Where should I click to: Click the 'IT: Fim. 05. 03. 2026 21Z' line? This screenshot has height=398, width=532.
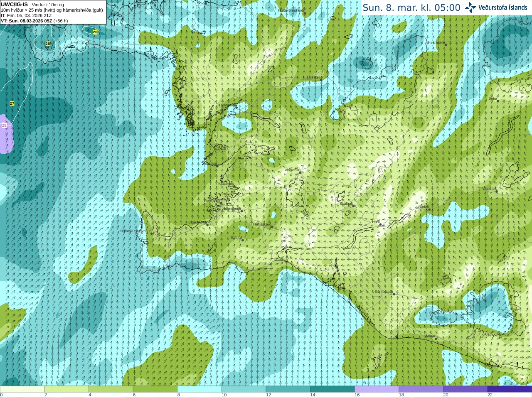pyautogui.click(x=26, y=15)
